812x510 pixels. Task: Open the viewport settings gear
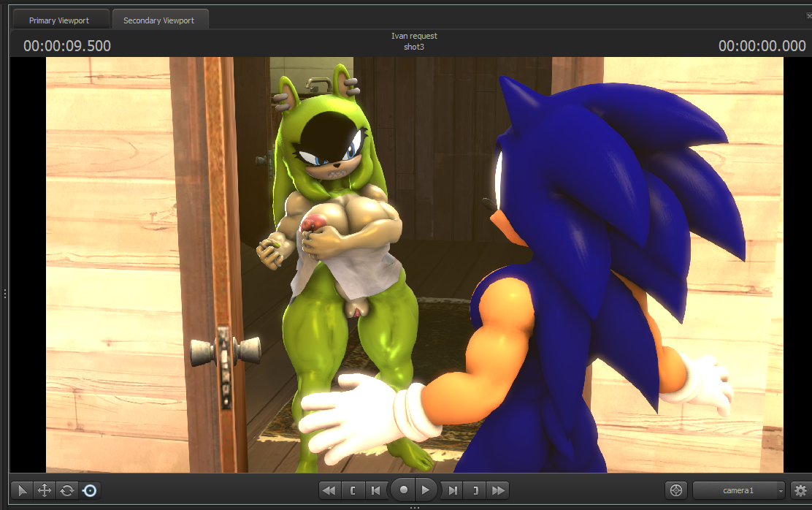coord(800,490)
